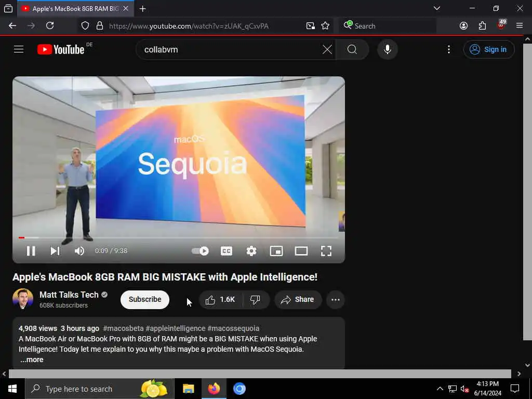The height and width of the screenshot is (399, 532).
Task: Open video settings gear
Action: point(251,251)
